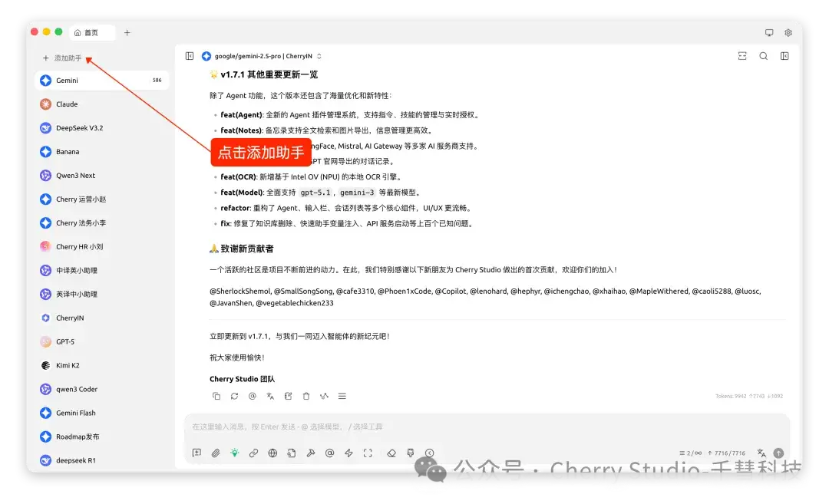Enable web search with the globe icon
This screenshot has width=829, height=504.
pos(272,453)
